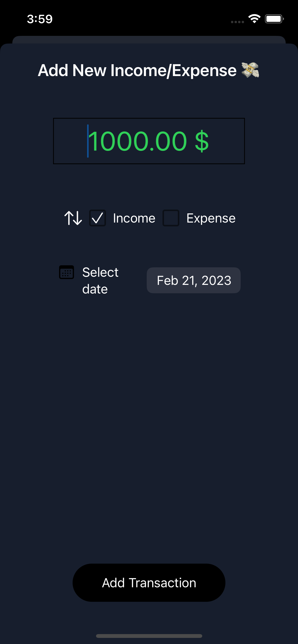Toggle transaction type with the arrows icon
This screenshot has height=644, width=298.
(x=73, y=218)
